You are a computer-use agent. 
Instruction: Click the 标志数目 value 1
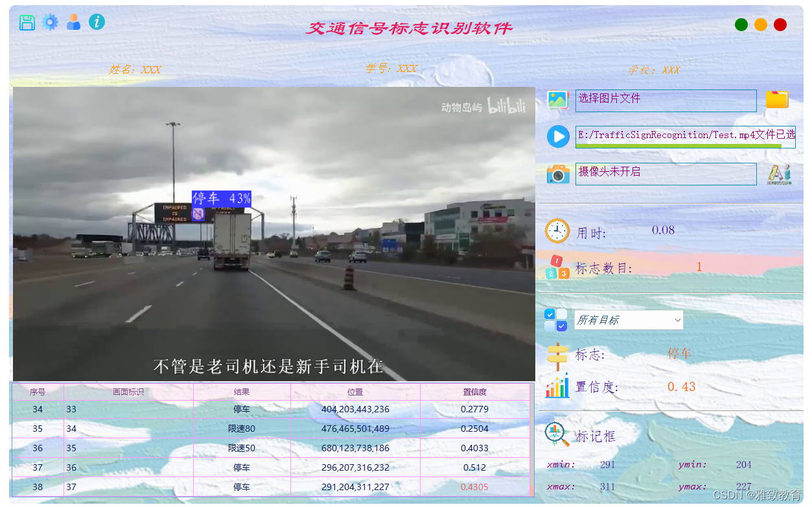699,266
